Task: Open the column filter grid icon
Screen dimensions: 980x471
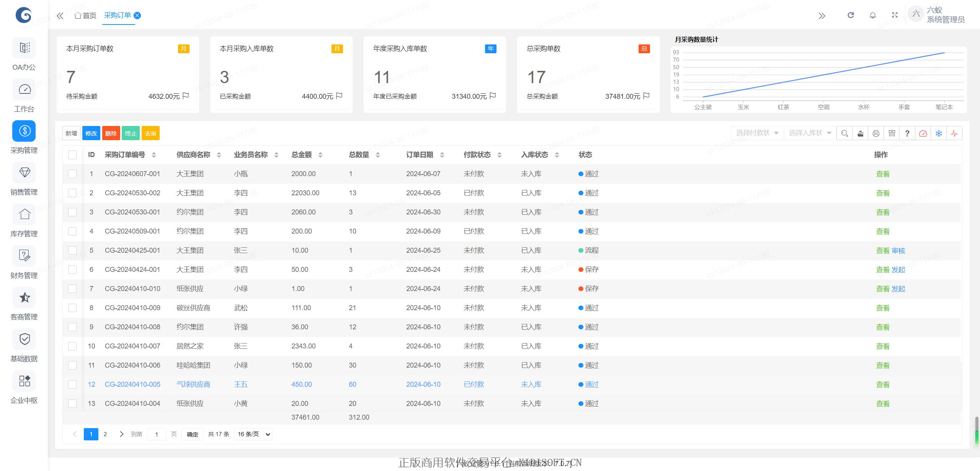Action: tap(892, 133)
